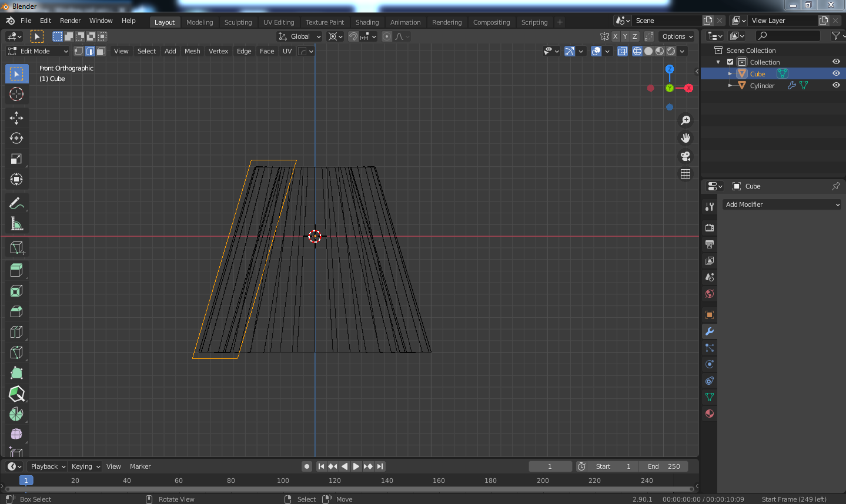Click the outliner search field

(x=788, y=36)
